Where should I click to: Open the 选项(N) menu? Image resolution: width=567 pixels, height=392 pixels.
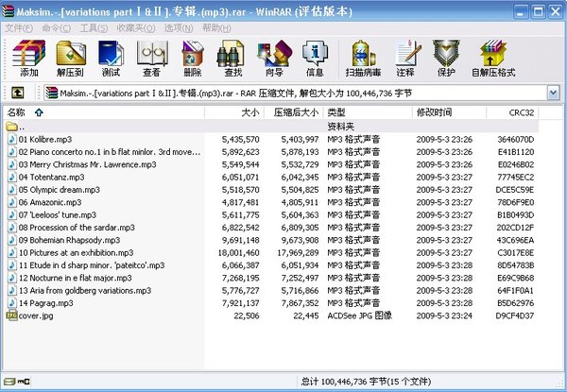pos(179,28)
